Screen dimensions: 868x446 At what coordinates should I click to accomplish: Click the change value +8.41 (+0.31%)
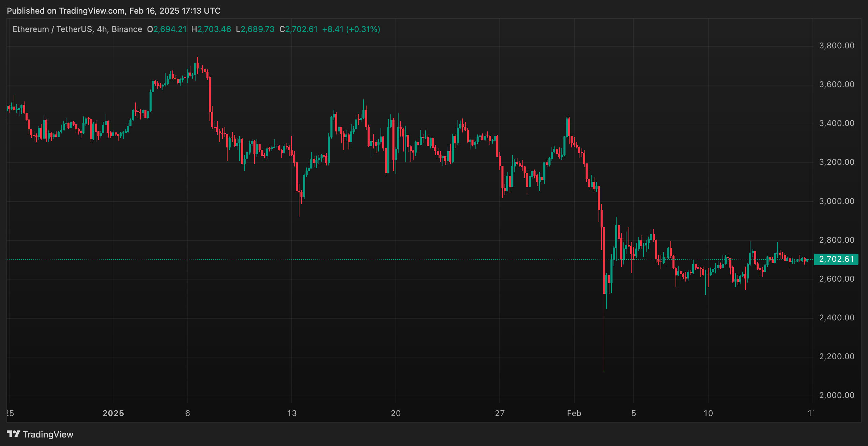[351, 29]
